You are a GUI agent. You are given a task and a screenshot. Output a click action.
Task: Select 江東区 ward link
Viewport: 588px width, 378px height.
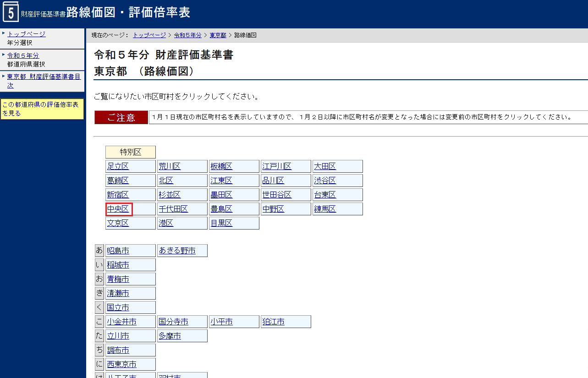tap(221, 181)
